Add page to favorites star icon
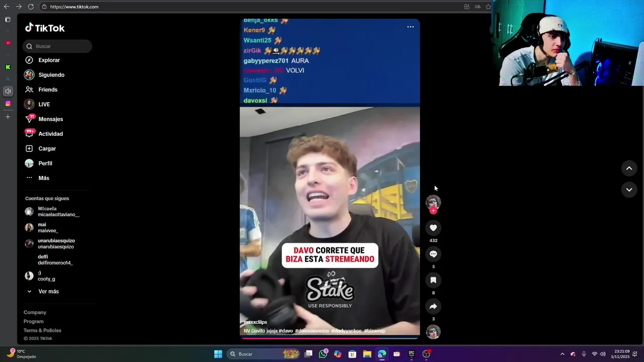644x362 pixels. [488, 7]
